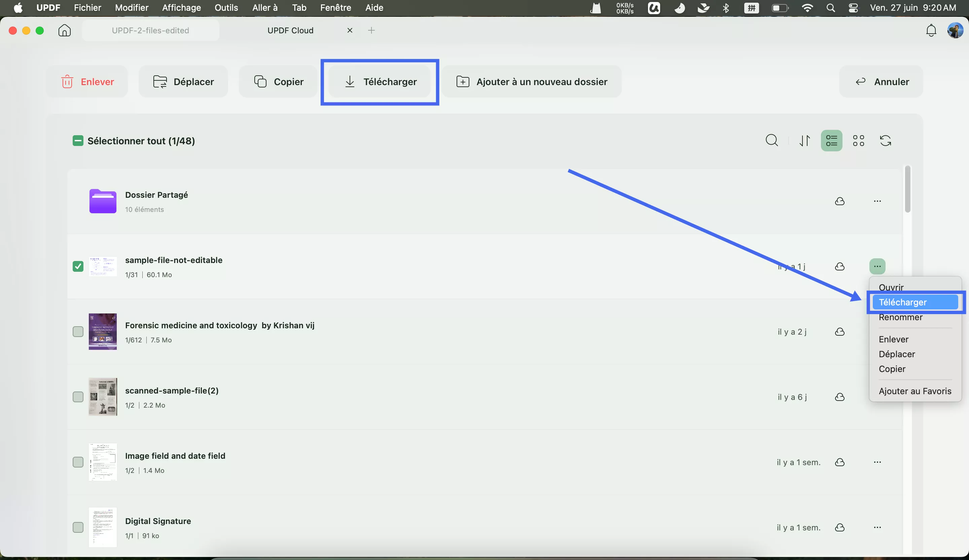The width and height of the screenshot is (969, 560).
Task: Open the Aller à menu
Action: coord(264,8)
